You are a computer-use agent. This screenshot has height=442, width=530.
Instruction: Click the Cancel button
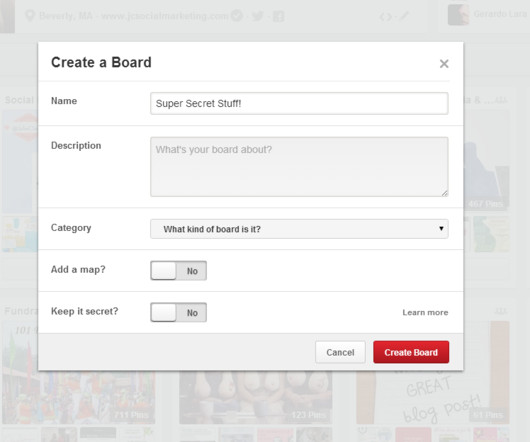tap(340, 352)
